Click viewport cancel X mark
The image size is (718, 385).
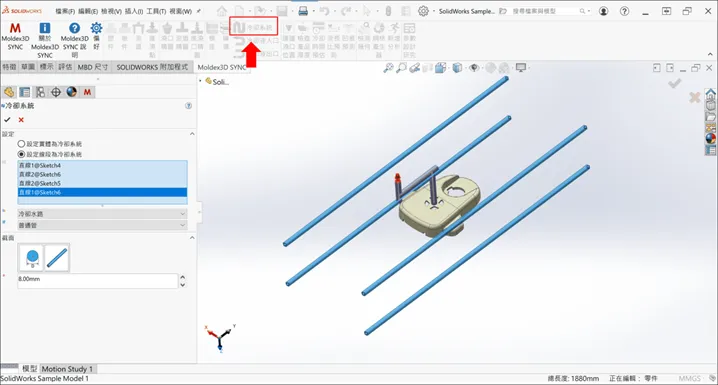695,97
